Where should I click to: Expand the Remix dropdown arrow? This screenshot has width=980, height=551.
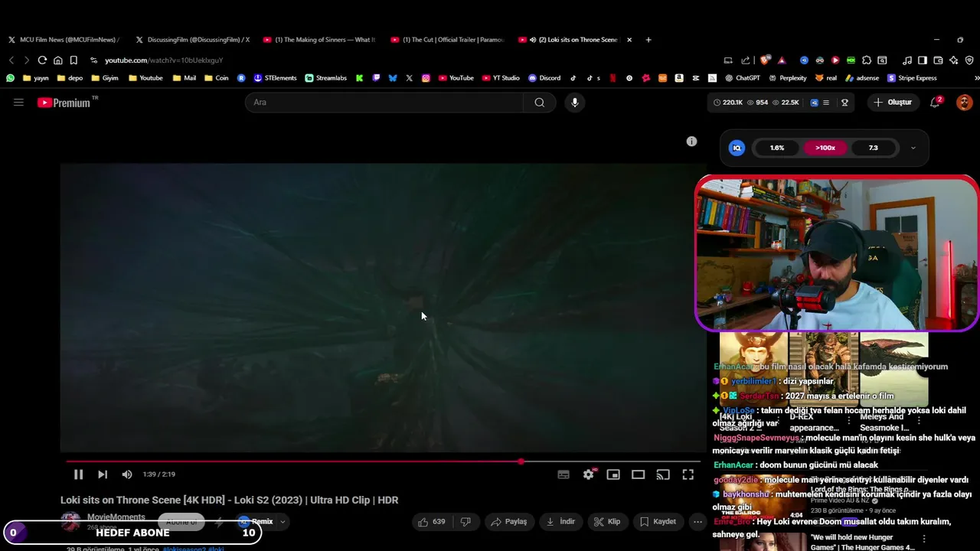click(283, 522)
